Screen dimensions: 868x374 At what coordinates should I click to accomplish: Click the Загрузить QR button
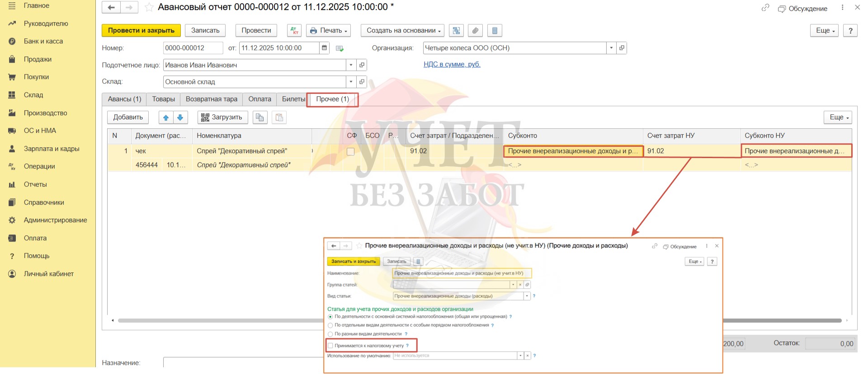(x=222, y=117)
